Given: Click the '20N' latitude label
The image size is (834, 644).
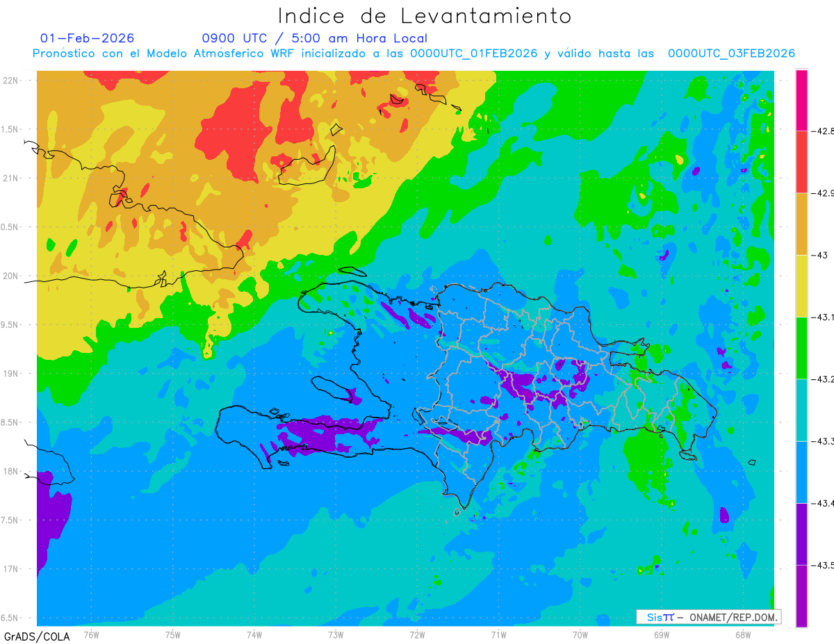Looking at the screenshot, I should pyautogui.click(x=11, y=276).
